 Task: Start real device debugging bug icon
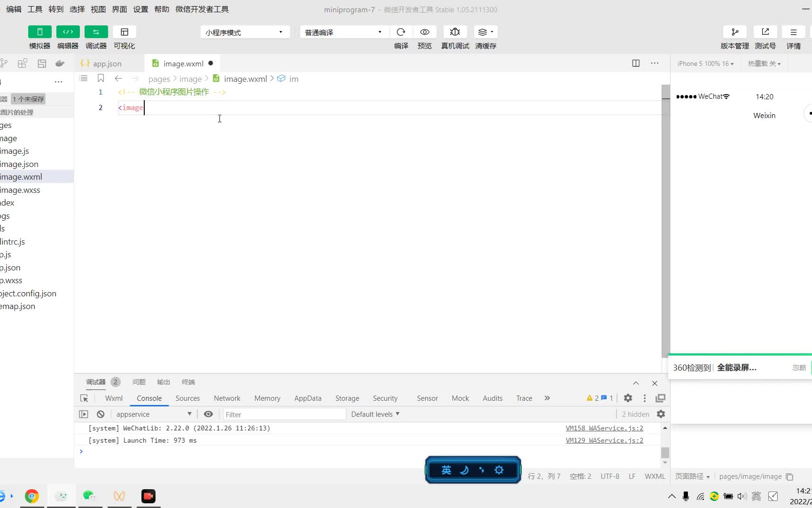coord(455,32)
